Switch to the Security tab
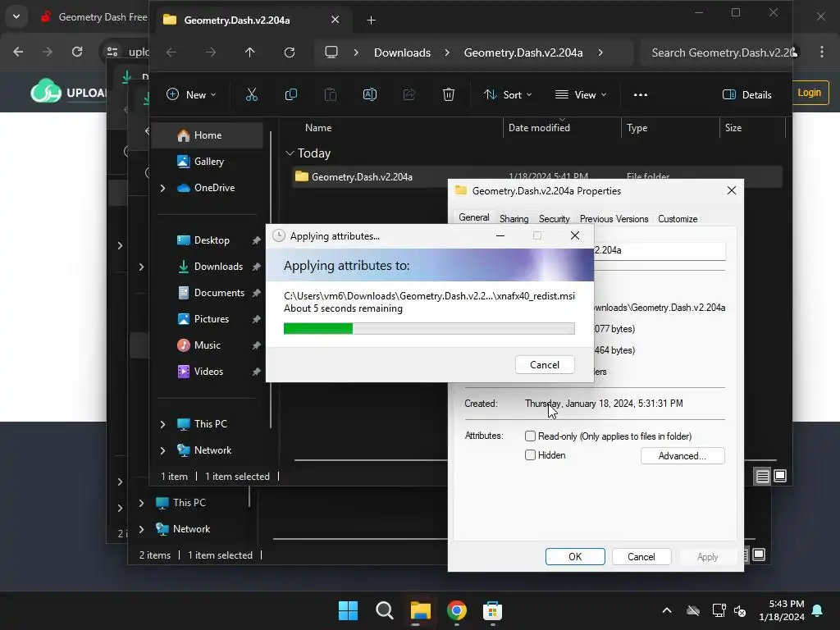 coord(554,218)
